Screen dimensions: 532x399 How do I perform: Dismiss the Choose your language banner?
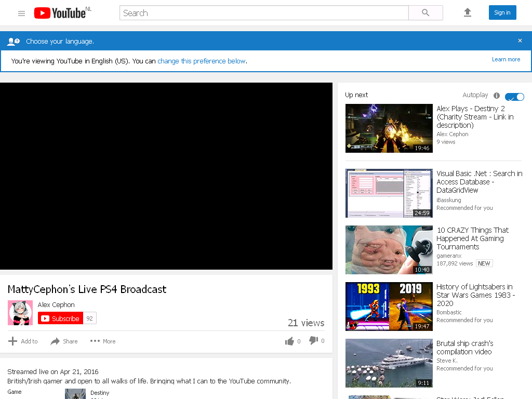pyautogui.click(x=520, y=41)
